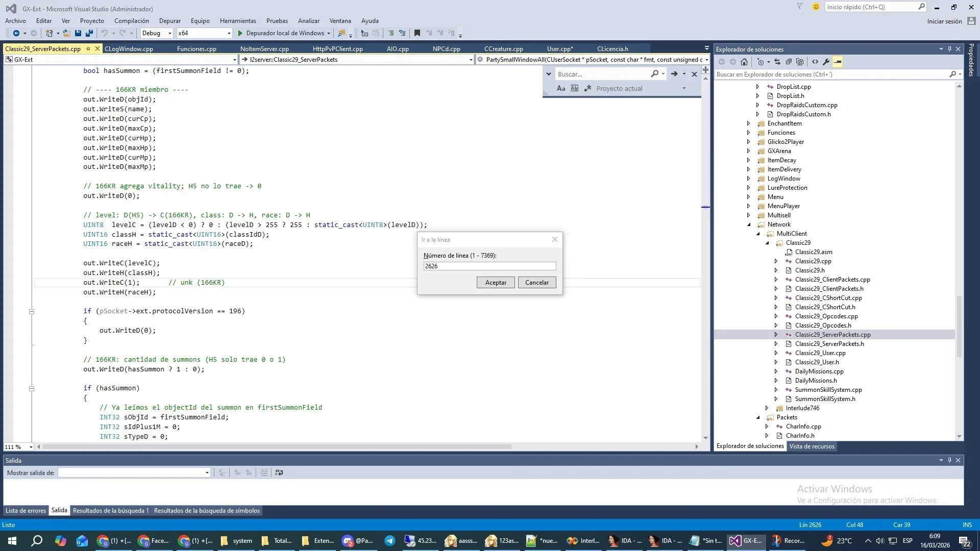Switch to Vista de recursos tab
The image size is (980, 551).
pyautogui.click(x=812, y=446)
